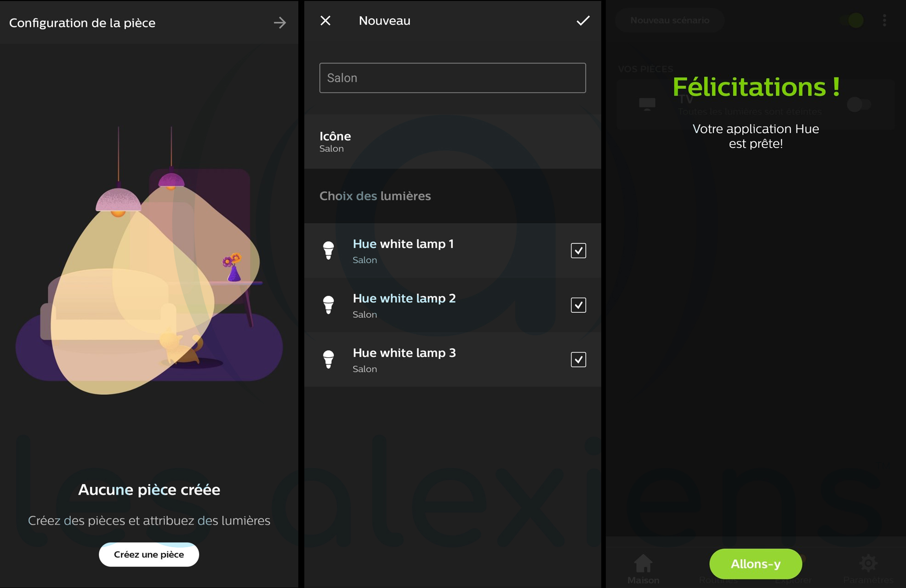Image resolution: width=906 pixels, height=588 pixels.
Task: Click the Créez une pièce button
Action: [149, 554]
